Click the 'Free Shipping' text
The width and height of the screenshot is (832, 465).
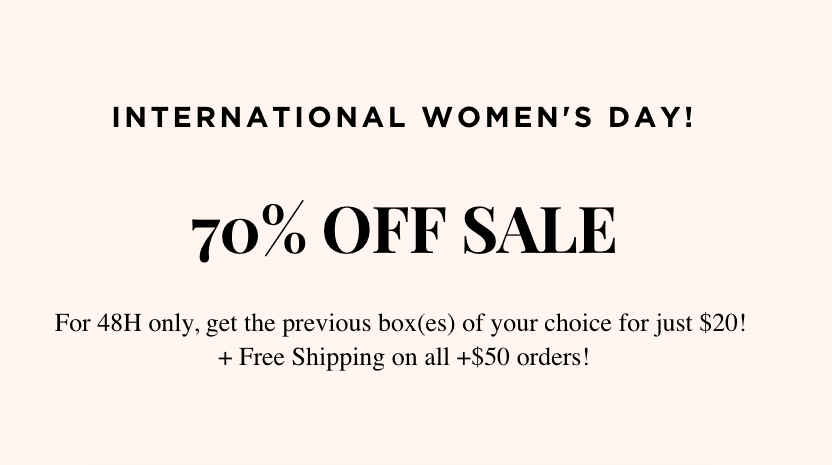(311, 358)
